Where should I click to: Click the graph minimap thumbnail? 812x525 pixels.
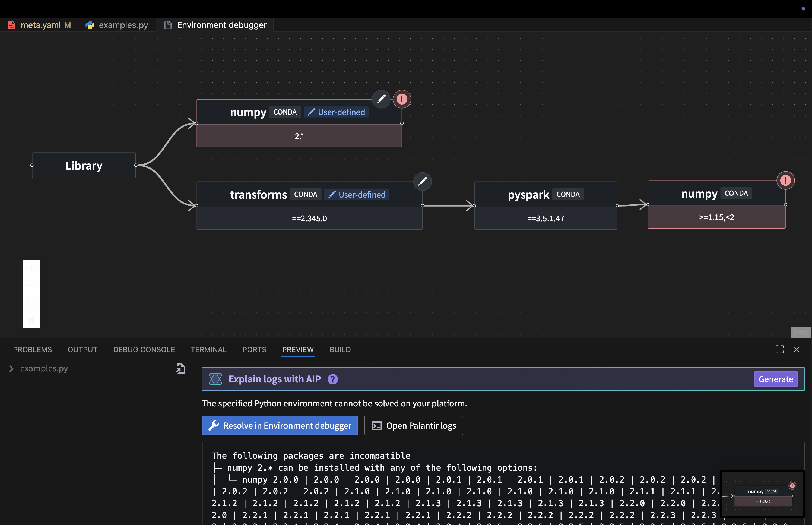(762, 494)
